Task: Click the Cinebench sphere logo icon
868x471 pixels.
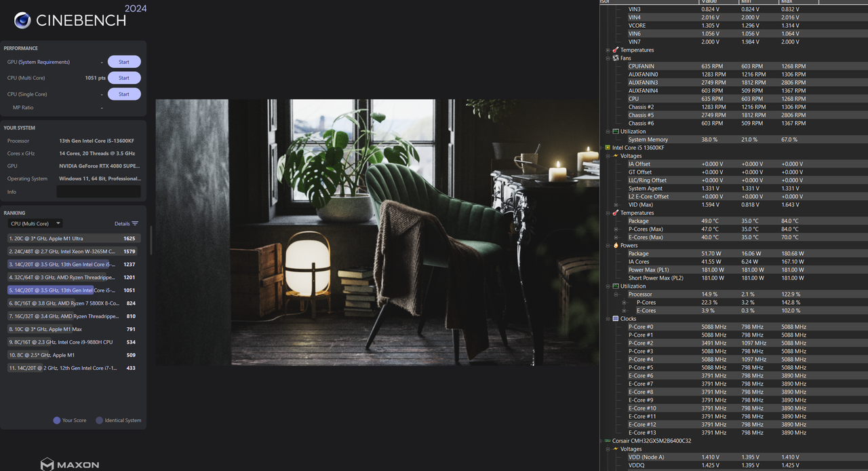Action: (22, 20)
